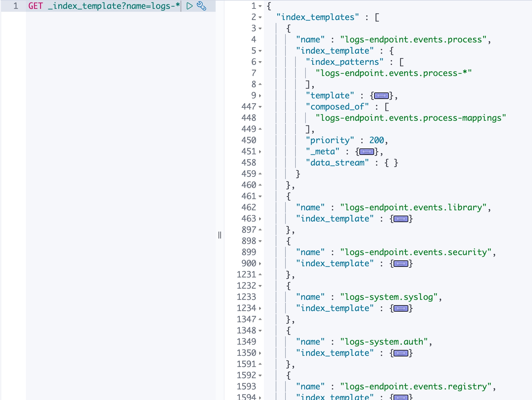Grab the vertical pane resize handle
The height and width of the screenshot is (400, 532).
click(x=220, y=235)
